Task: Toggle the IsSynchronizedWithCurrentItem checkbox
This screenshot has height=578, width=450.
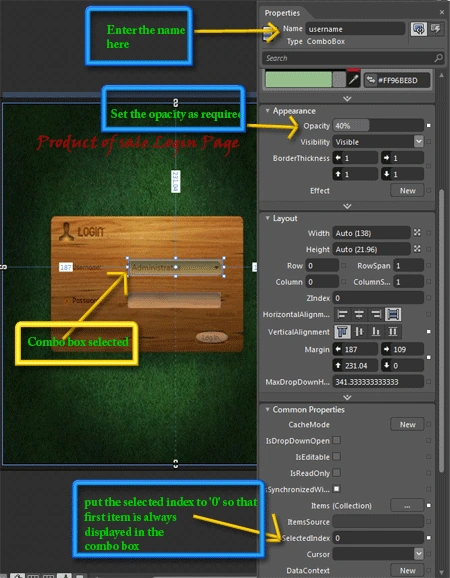Action: 336,489
